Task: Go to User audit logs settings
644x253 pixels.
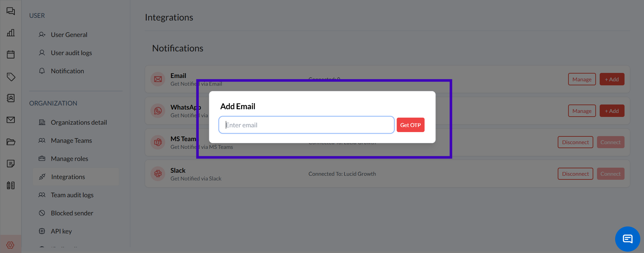Action: tap(71, 53)
